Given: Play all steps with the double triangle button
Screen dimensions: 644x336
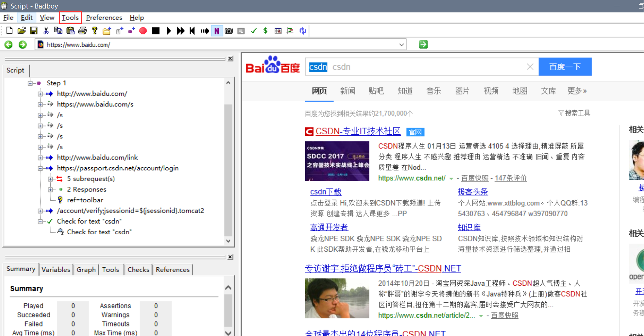Looking at the screenshot, I should coord(181,31).
